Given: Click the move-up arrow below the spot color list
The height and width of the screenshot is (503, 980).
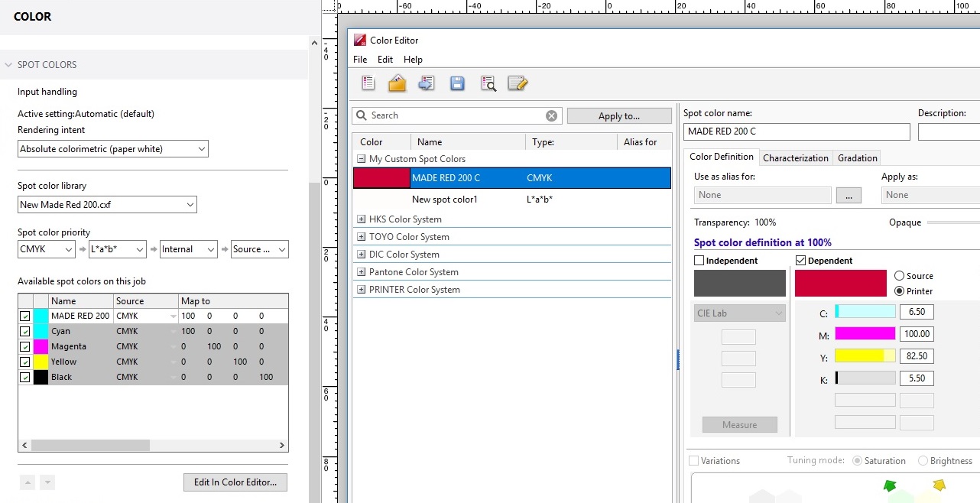Looking at the screenshot, I should tap(27, 482).
